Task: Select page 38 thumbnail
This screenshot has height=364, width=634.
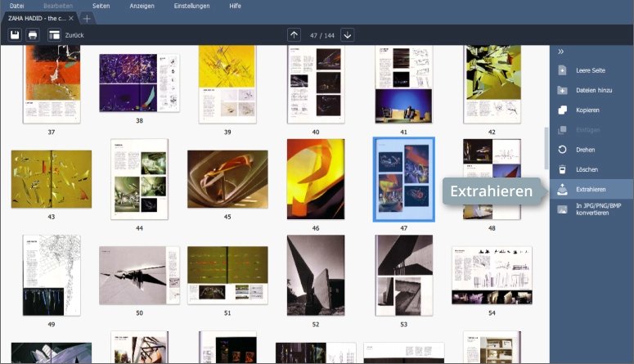Action: pyautogui.click(x=140, y=83)
